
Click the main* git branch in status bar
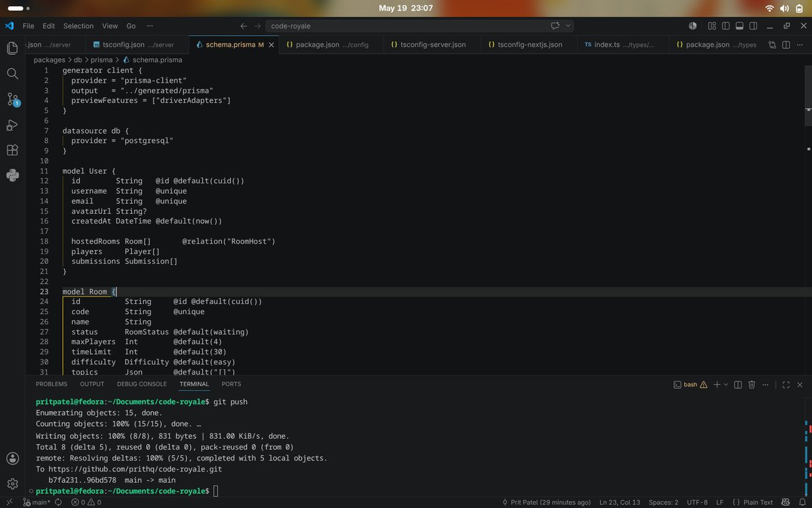click(x=37, y=502)
